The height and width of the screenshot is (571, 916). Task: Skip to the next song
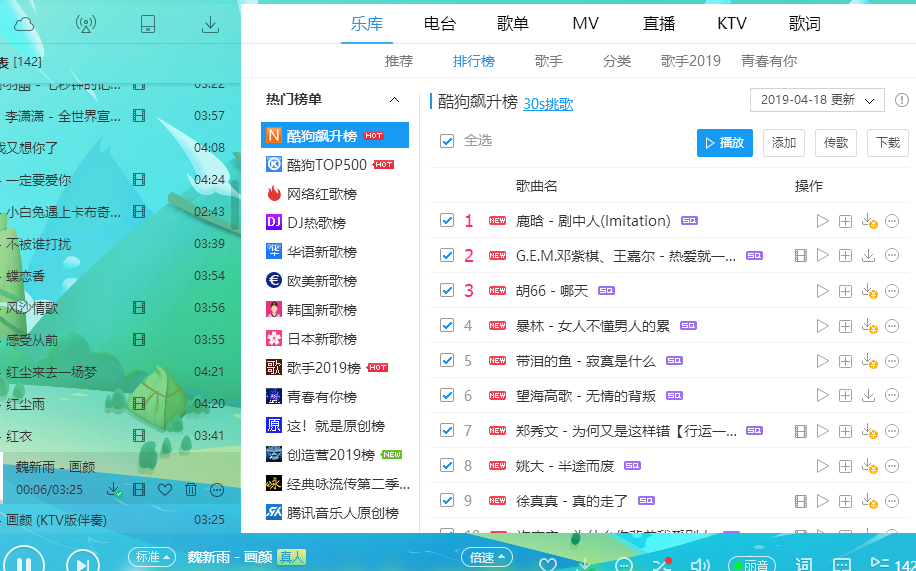[x=84, y=563]
